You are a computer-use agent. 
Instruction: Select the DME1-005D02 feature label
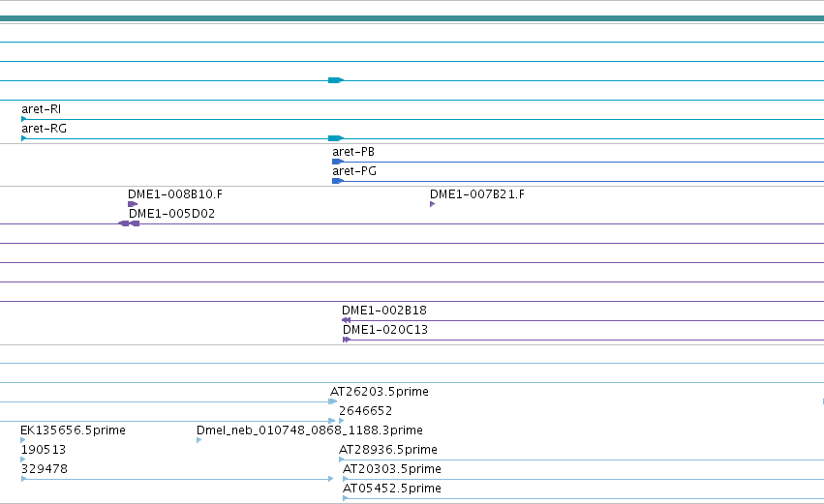(x=171, y=214)
